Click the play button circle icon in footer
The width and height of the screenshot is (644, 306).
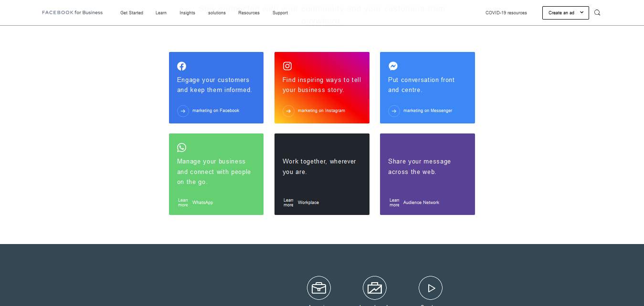(x=431, y=288)
